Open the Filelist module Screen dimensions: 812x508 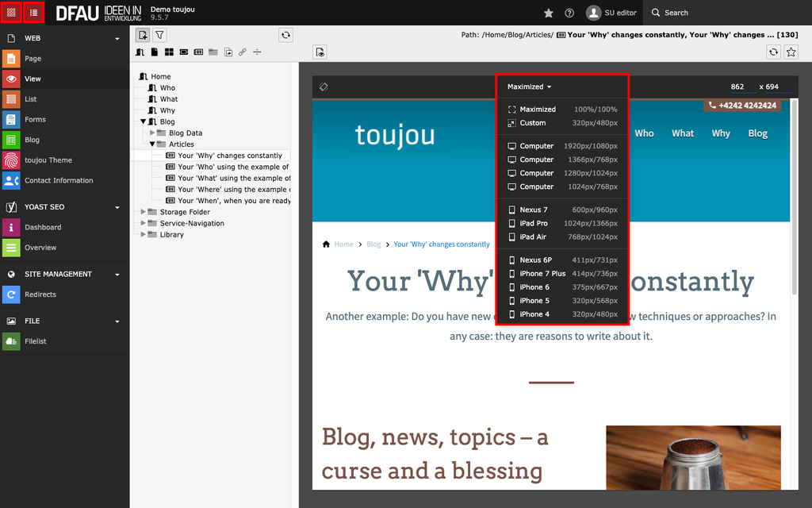36,341
